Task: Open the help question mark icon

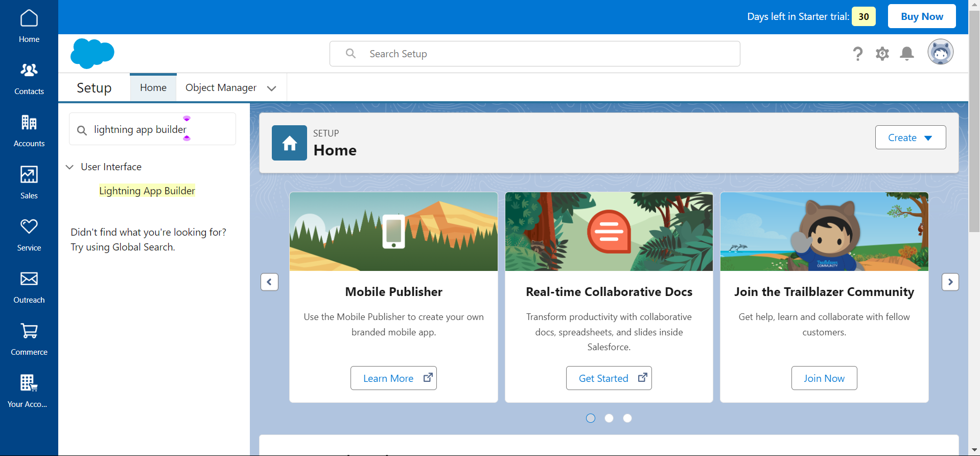Action: [x=858, y=53]
